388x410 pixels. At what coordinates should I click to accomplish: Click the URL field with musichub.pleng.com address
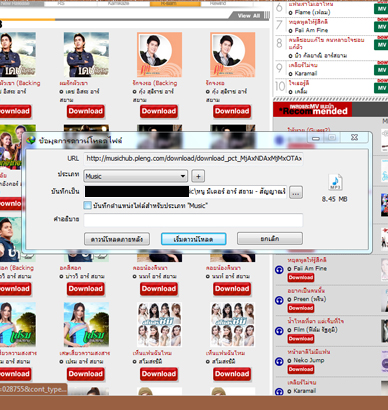click(193, 158)
